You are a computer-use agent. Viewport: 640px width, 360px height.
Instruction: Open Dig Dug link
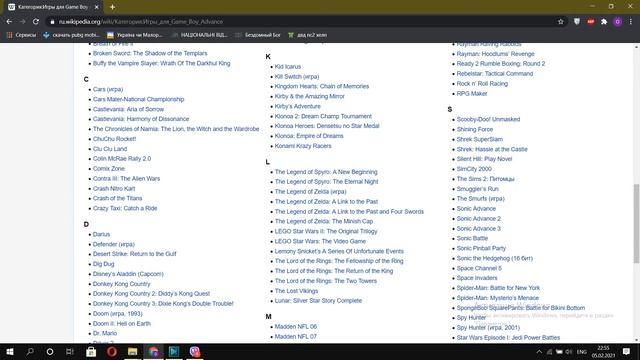tap(103, 264)
